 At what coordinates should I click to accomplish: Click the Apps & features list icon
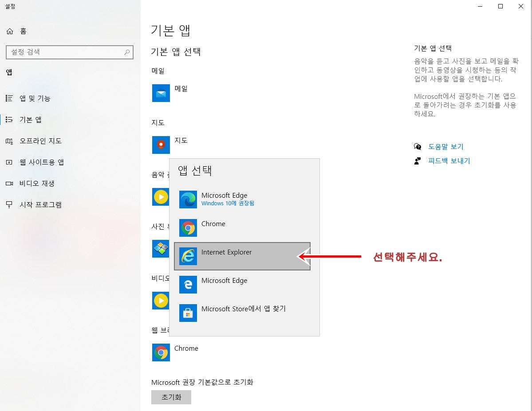click(x=9, y=98)
